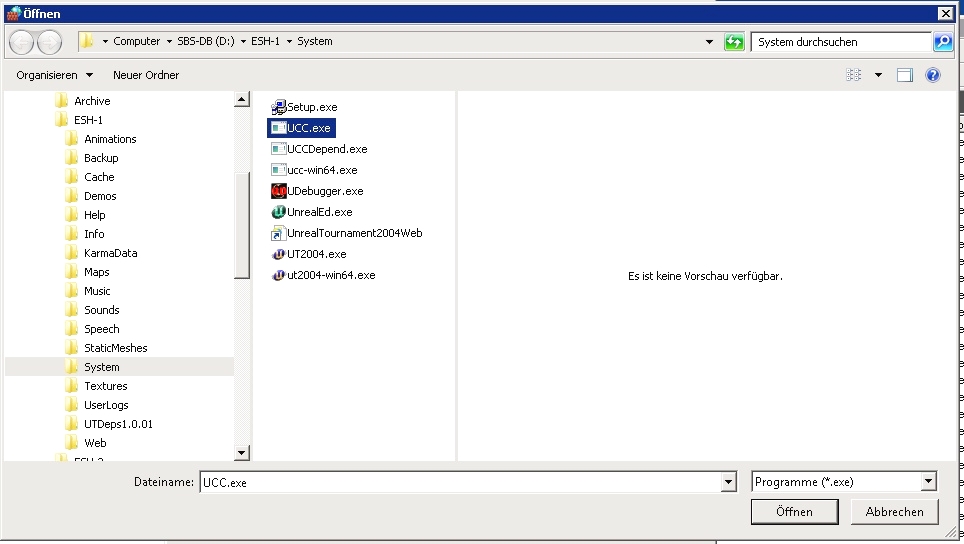Click the UT2004.exe icon
Image resolution: width=964 pixels, height=544 pixels.
click(x=279, y=254)
